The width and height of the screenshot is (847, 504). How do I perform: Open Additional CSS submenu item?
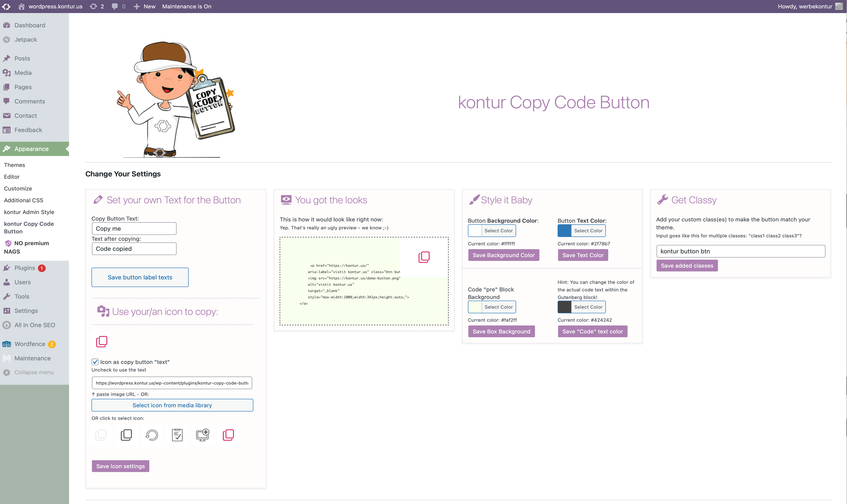pyautogui.click(x=24, y=200)
